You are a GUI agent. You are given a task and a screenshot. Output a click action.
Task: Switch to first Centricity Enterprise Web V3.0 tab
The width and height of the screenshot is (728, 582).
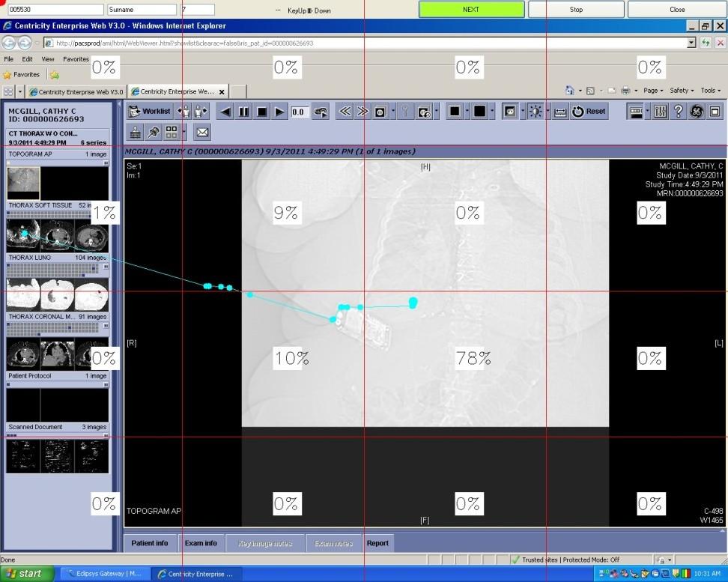[x=76, y=91]
